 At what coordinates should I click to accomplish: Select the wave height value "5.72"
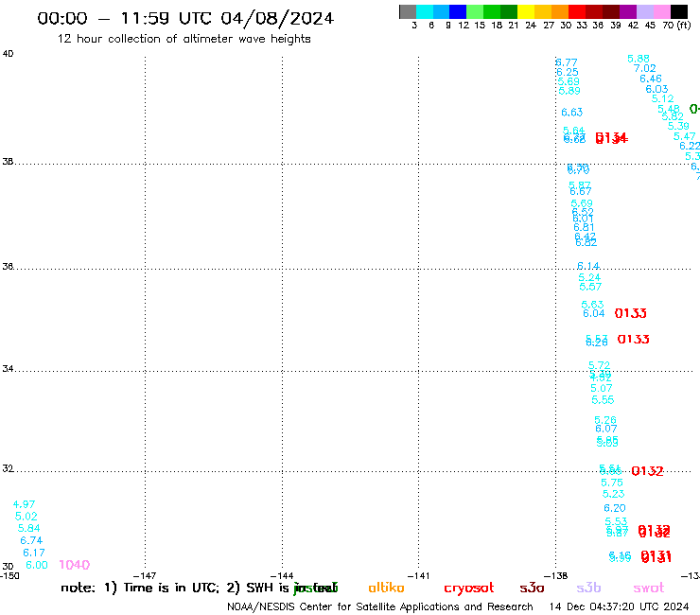pyautogui.click(x=600, y=366)
